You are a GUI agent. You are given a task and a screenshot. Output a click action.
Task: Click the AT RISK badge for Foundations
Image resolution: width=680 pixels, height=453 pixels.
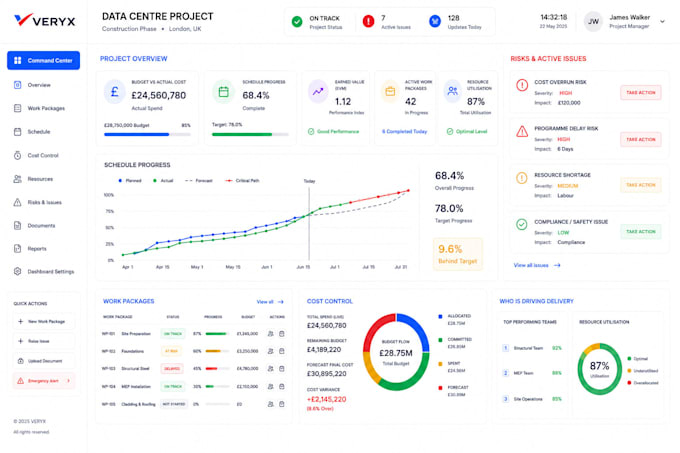[171, 351]
